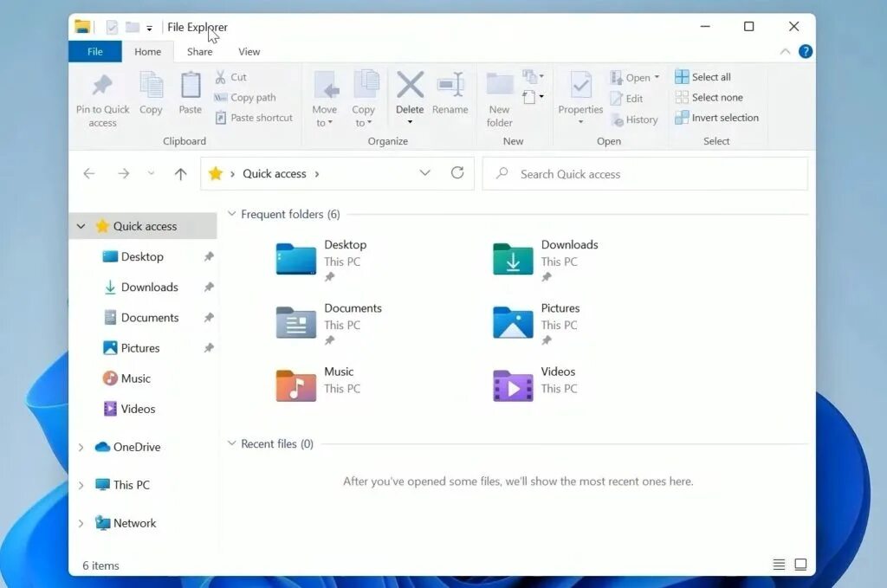
Task: Go back with the left arrow
Action: pyautogui.click(x=89, y=173)
